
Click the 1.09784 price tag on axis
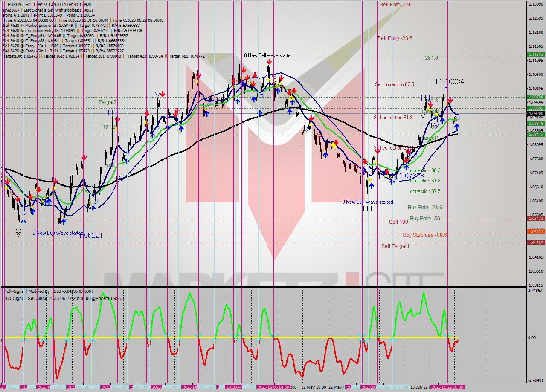pos(536,97)
